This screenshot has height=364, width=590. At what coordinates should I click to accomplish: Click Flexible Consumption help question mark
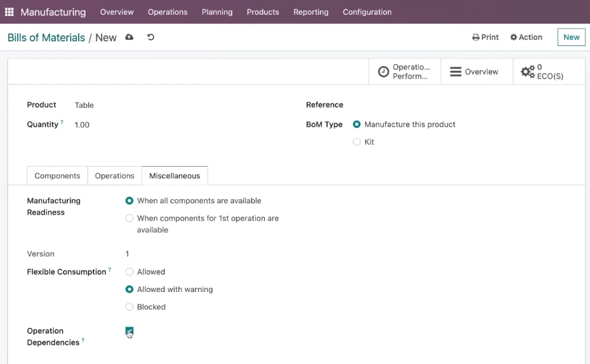coord(109,269)
